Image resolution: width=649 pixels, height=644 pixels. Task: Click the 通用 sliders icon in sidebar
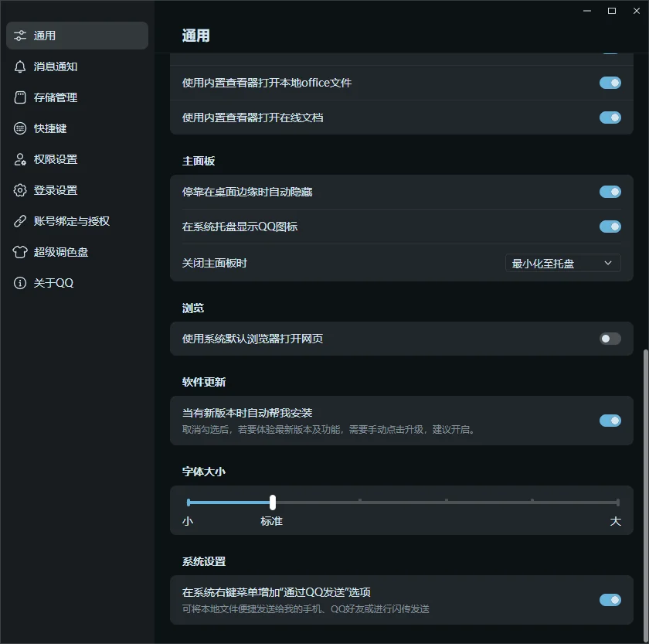click(20, 36)
